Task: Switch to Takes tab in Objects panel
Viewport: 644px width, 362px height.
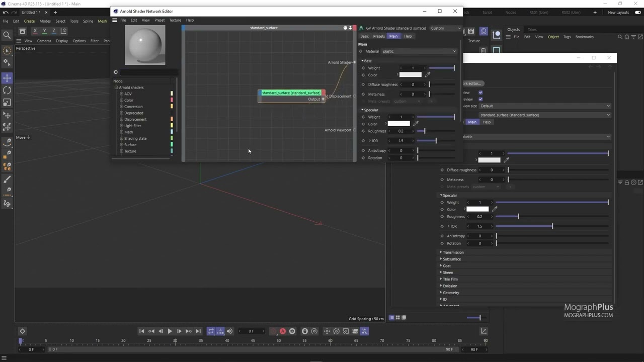Action: 532,30
